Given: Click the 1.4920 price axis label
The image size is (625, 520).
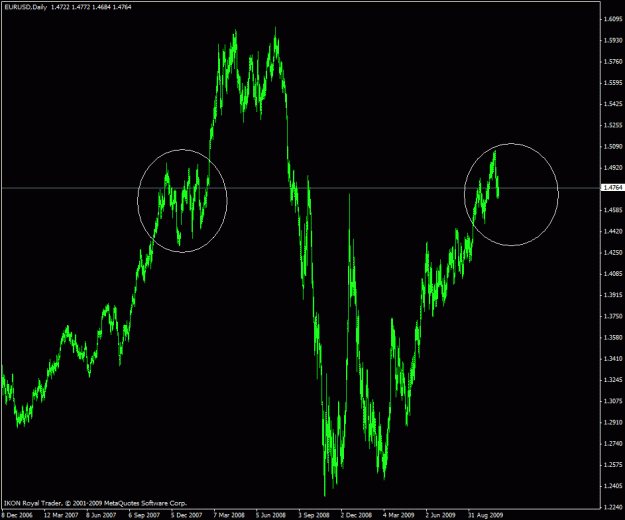Looking at the screenshot, I should click(x=613, y=168).
